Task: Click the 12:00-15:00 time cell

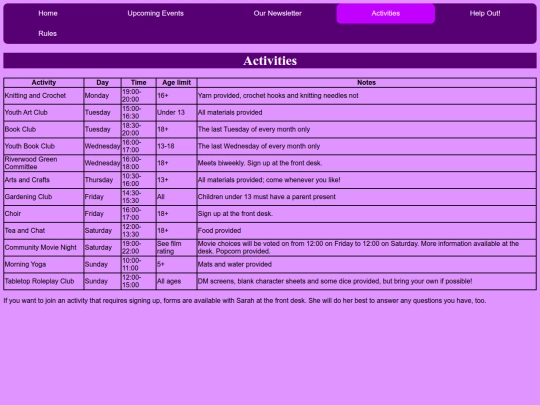Action: 139,281
